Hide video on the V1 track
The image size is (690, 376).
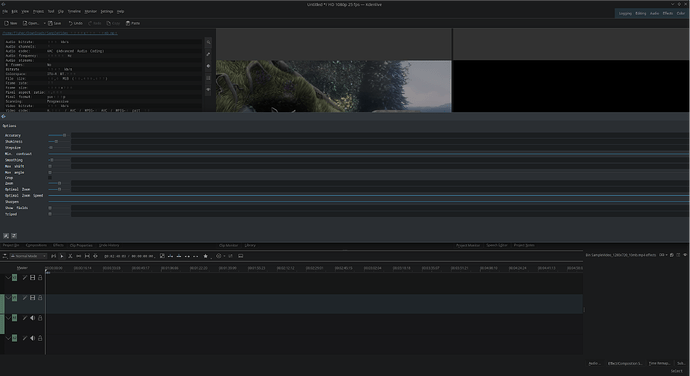[x=32, y=298]
